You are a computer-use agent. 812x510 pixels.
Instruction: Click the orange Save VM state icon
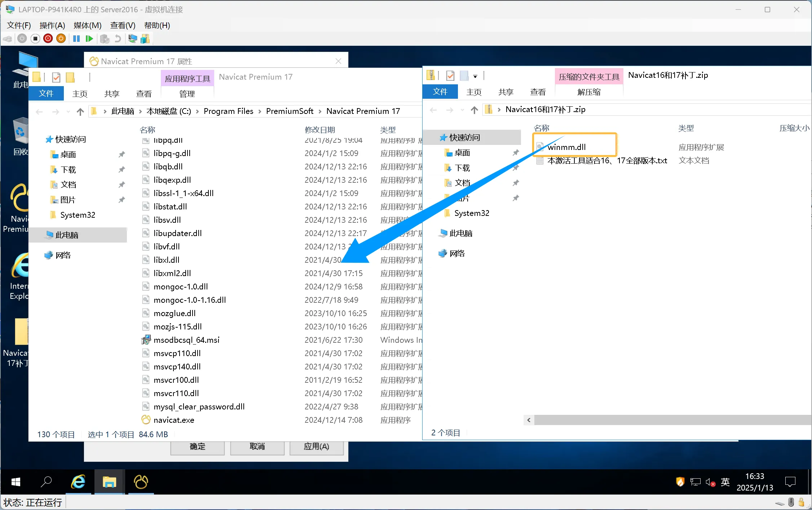point(61,39)
